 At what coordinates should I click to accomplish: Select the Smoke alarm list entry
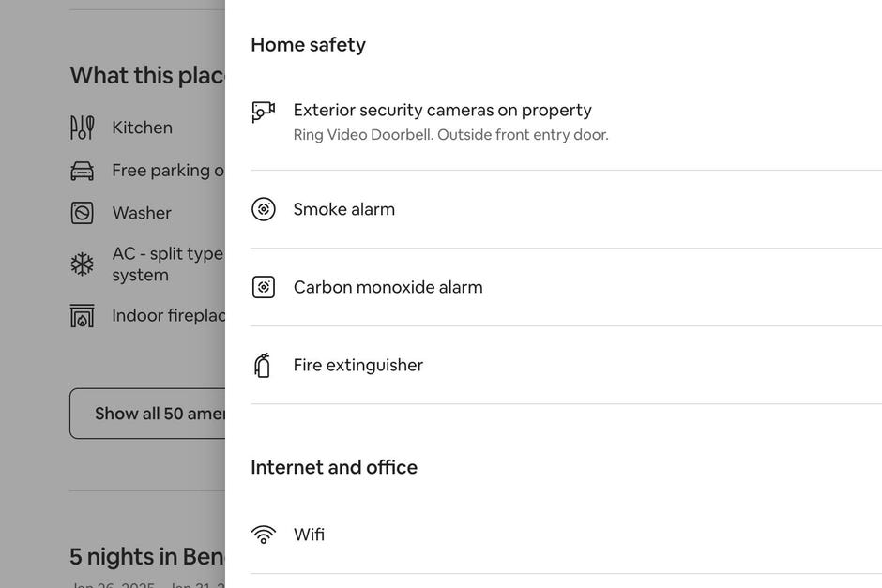pos(566,209)
